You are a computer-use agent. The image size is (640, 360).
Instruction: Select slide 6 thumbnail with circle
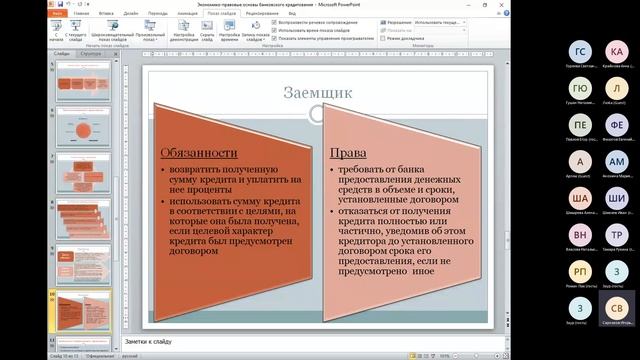pos(83,127)
